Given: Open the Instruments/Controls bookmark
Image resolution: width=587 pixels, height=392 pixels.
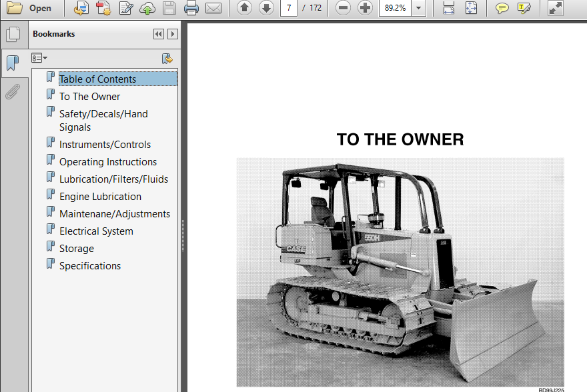Looking at the screenshot, I should 105,145.
